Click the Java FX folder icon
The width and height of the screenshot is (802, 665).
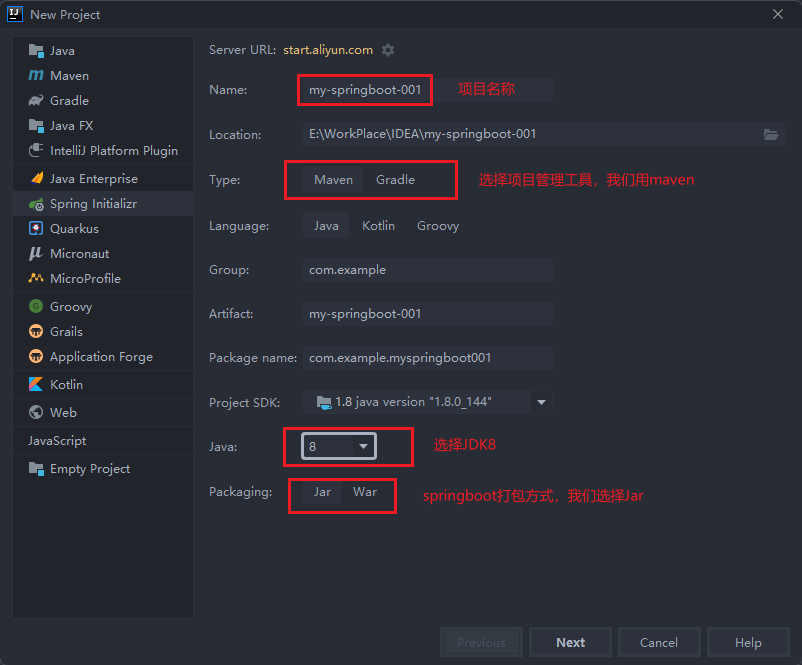36,126
